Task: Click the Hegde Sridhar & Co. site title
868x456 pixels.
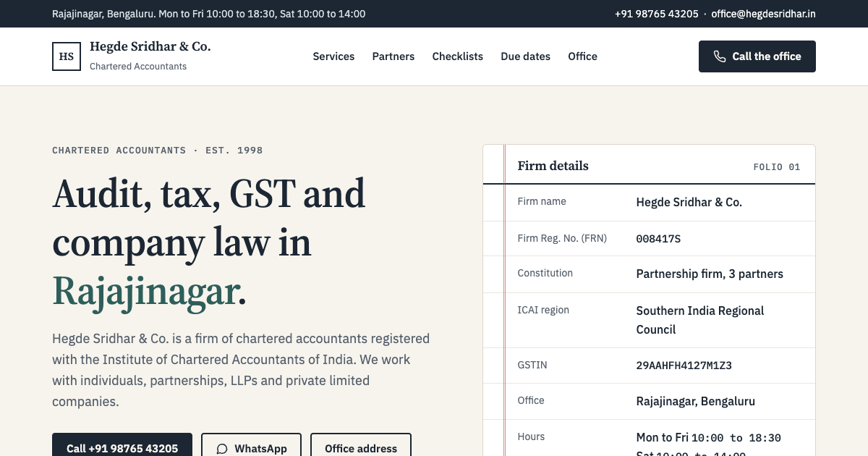Action: click(x=150, y=46)
